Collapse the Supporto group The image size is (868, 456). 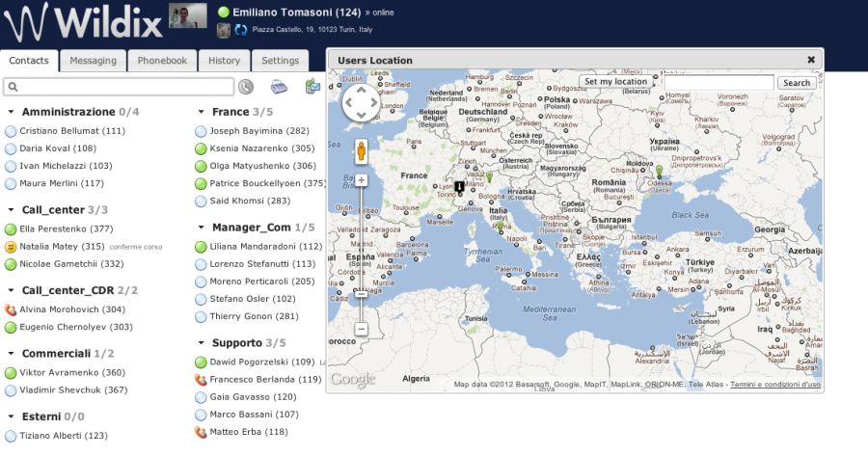click(201, 342)
